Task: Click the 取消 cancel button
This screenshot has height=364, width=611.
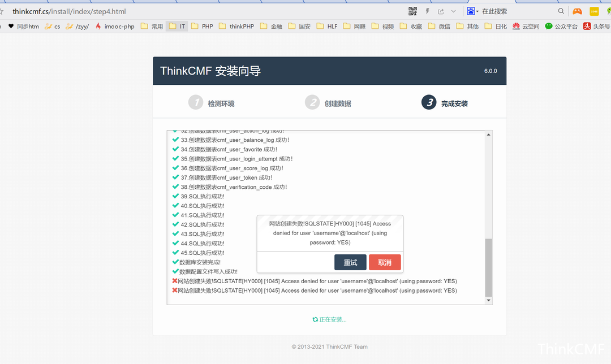Action: pos(385,262)
